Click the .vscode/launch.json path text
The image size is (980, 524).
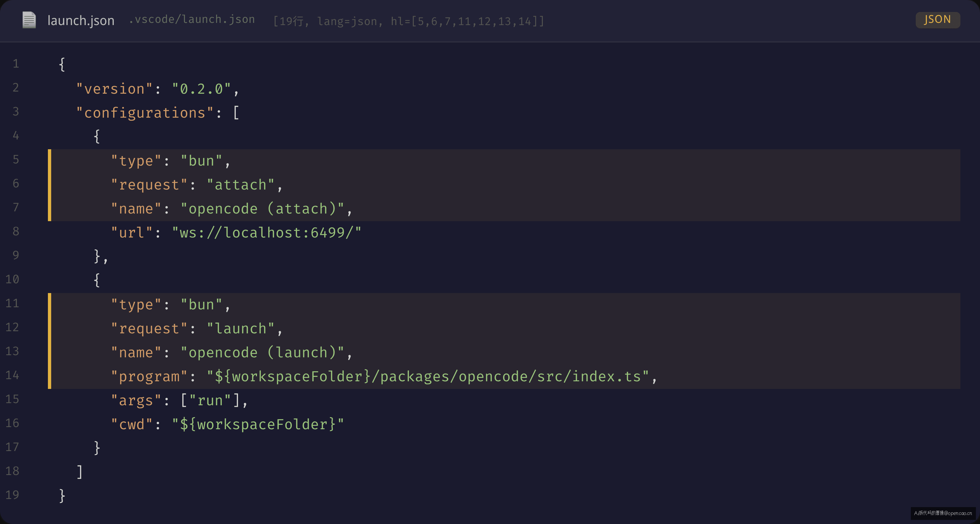pos(192,19)
